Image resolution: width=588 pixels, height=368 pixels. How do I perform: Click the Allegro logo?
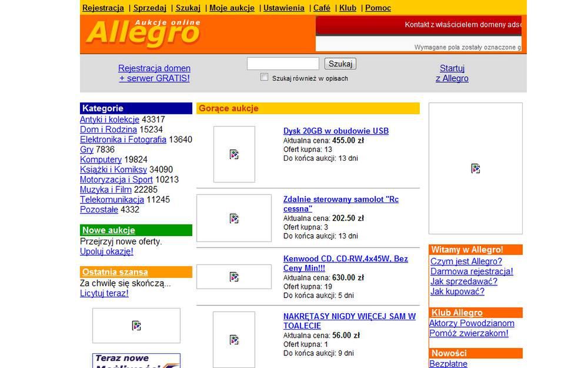[143, 33]
